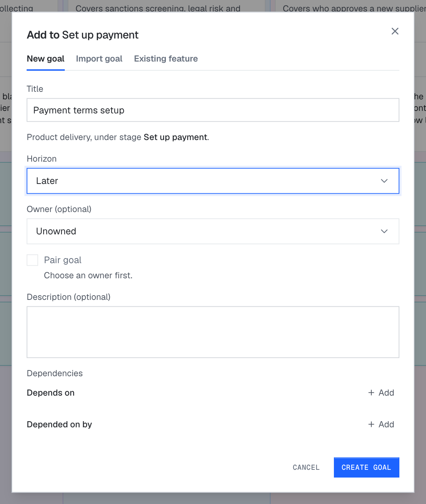Click the Cancel button

point(306,467)
